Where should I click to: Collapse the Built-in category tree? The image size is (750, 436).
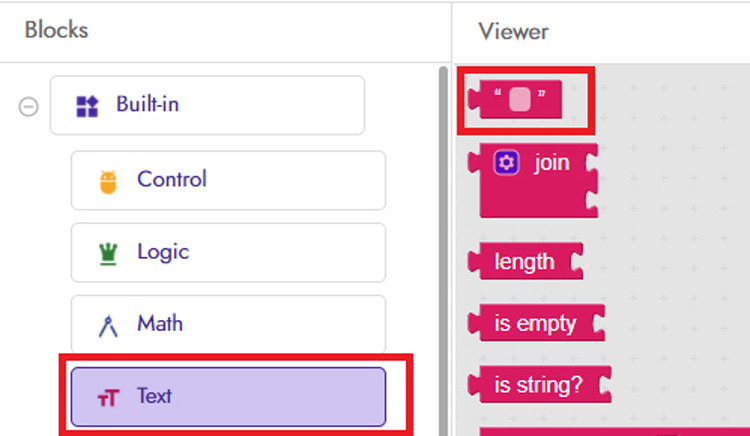[28, 106]
